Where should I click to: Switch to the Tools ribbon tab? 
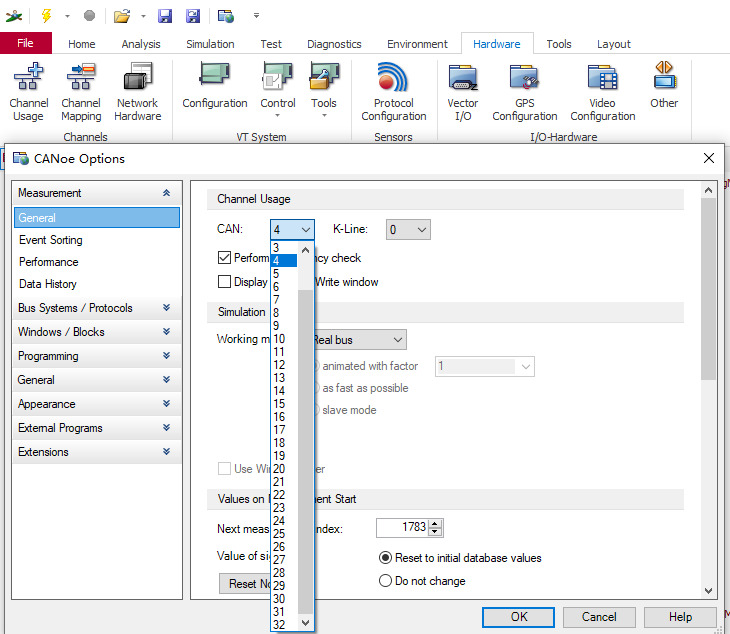coord(559,44)
